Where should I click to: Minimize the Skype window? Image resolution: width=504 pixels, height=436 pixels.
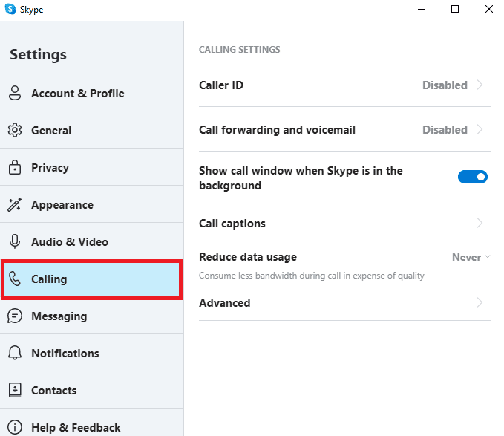[422, 9]
